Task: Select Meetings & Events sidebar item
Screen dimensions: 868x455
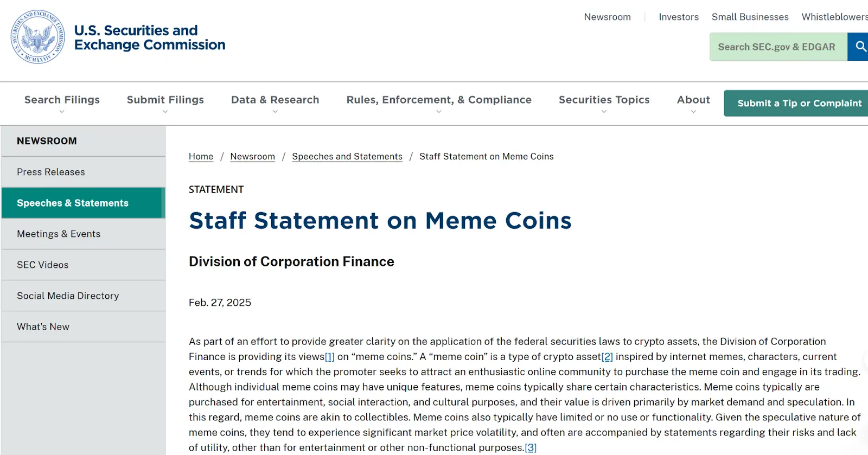Action: click(84, 234)
